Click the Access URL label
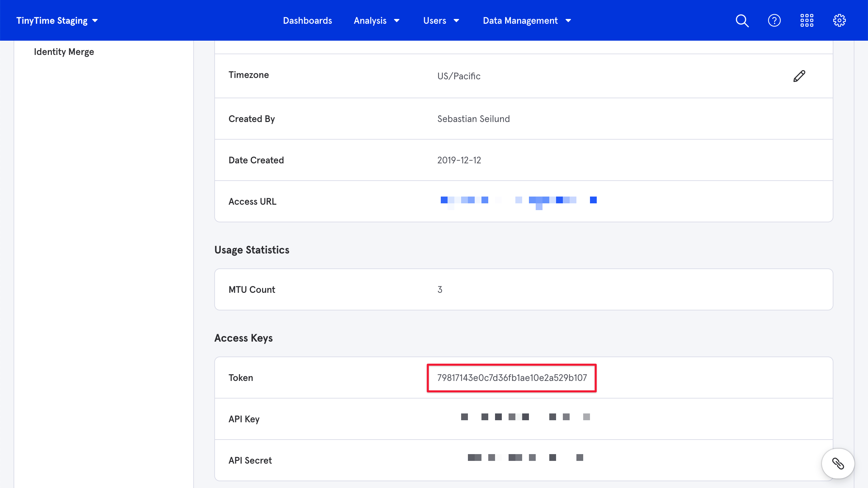Image resolution: width=868 pixels, height=488 pixels. (252, 202)
